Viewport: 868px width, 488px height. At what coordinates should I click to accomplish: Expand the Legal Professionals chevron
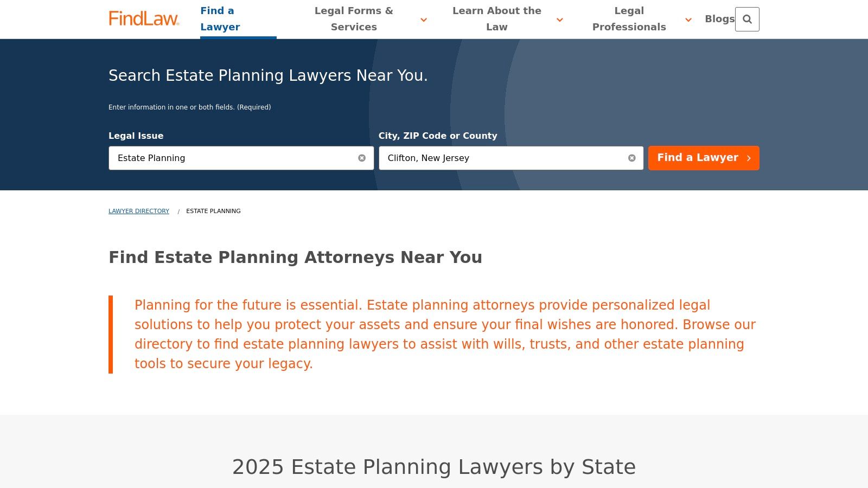688,20
